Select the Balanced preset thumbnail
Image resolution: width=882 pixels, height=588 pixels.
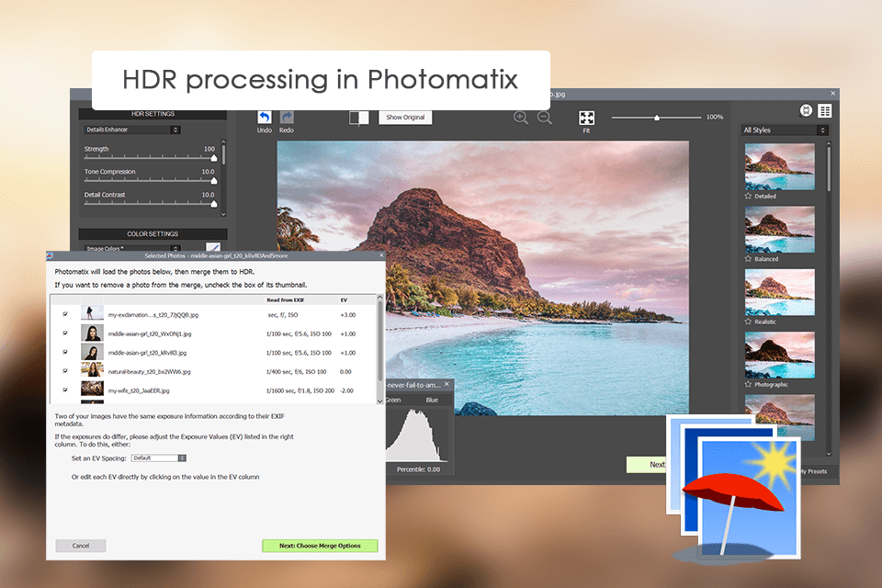(x=780, y=229)
